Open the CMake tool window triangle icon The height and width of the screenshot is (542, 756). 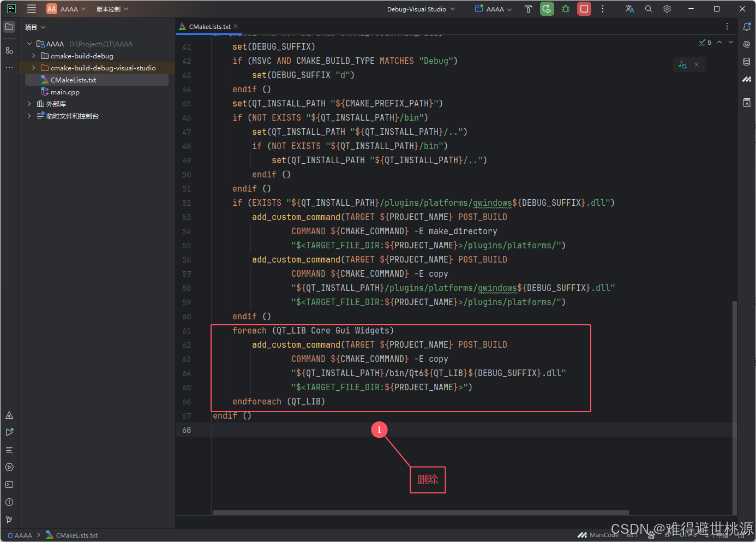click(x=9, y=415)
